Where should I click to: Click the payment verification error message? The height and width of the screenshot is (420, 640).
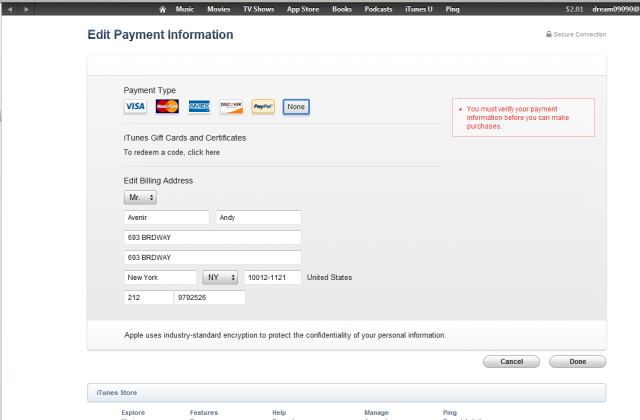click(x=523, y=118)
